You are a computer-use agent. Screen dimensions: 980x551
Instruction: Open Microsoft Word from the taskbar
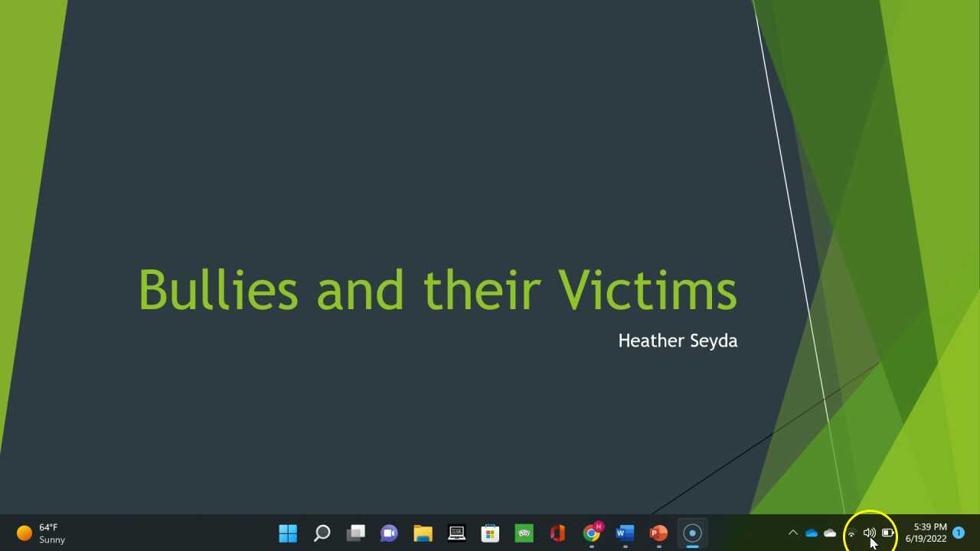pos(625,533)
